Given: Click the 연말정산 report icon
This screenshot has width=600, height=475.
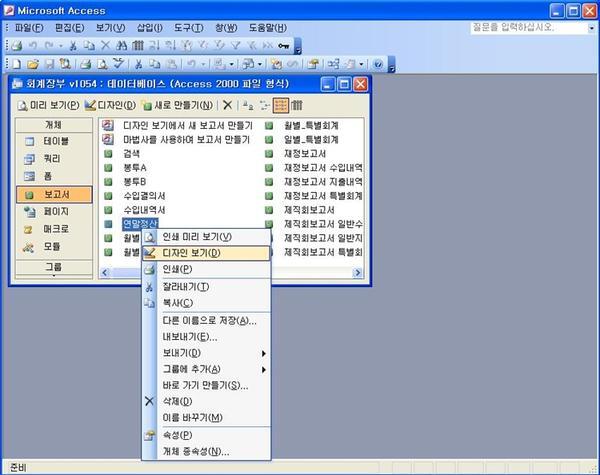Looking at the screenshot, I should pos(108,224).
